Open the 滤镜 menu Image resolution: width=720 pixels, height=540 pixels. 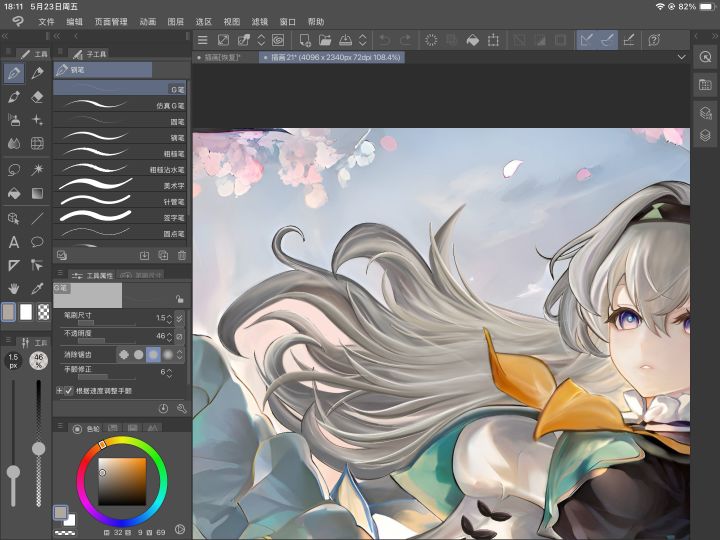pyautogui.click(x=259, y=22)
